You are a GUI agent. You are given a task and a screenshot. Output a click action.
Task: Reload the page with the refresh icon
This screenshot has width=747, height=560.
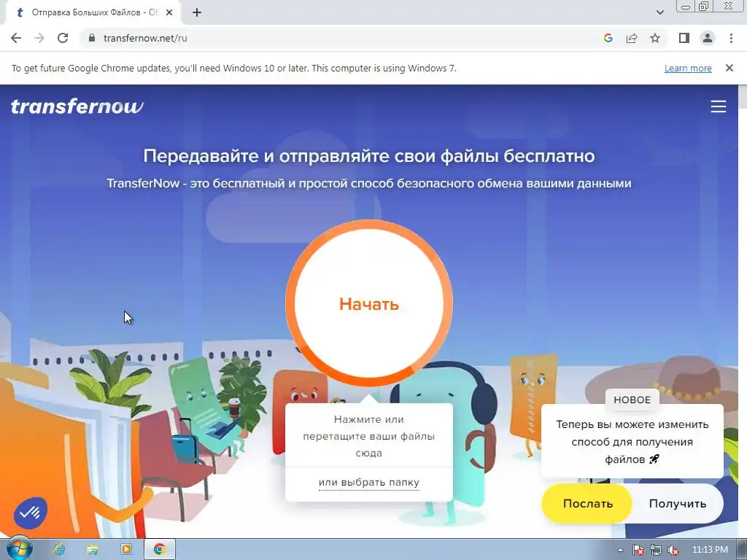[63, 38]
